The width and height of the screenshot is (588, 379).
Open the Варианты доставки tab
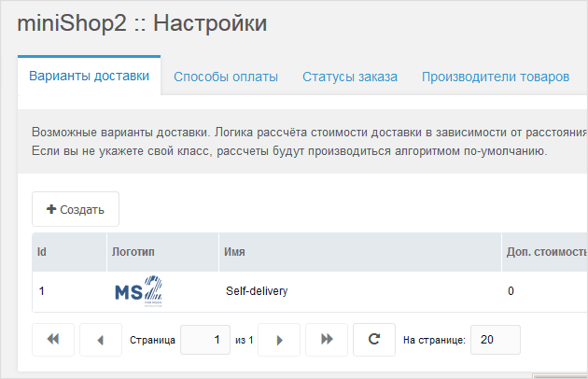(x=89, y=76)
